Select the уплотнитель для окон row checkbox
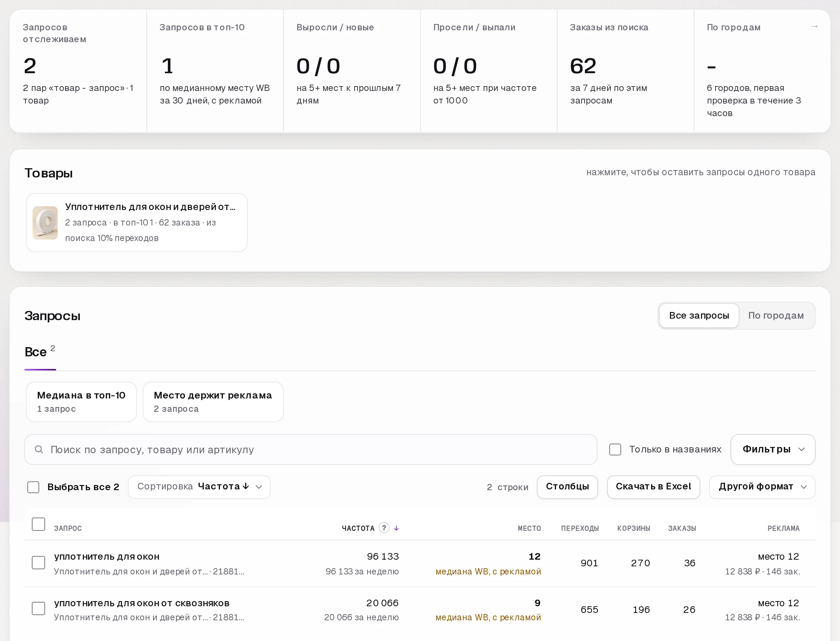 tap(38, 563)
